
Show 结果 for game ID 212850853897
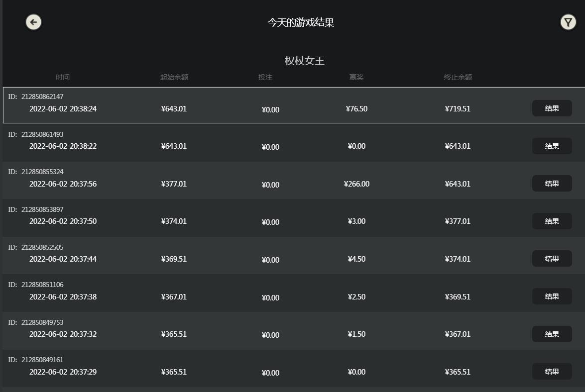552,221
